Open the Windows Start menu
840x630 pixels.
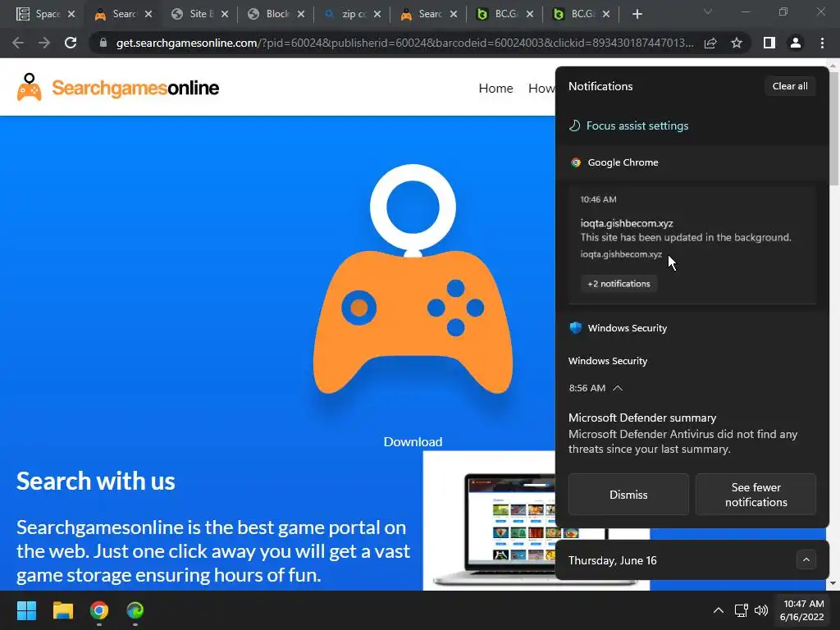click(26, 610)
